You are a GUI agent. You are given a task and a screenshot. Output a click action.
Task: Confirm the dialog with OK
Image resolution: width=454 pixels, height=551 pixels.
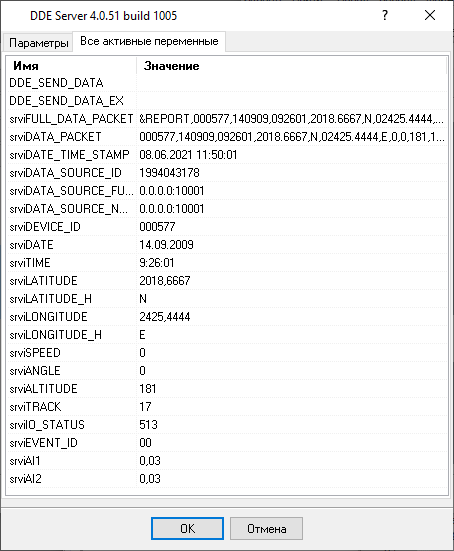187,528
